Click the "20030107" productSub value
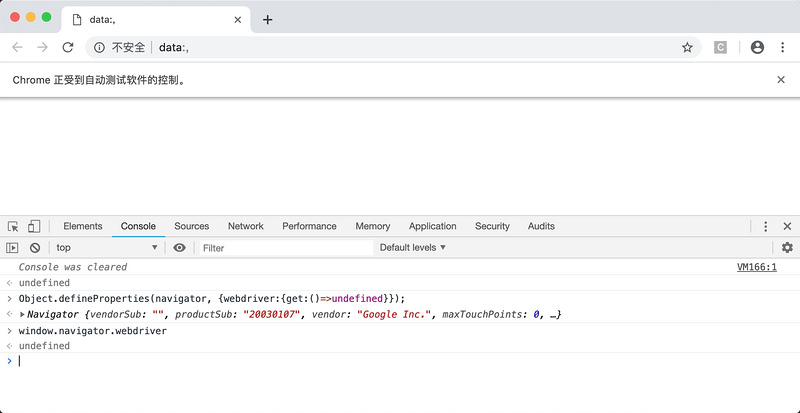 point(272,314)
